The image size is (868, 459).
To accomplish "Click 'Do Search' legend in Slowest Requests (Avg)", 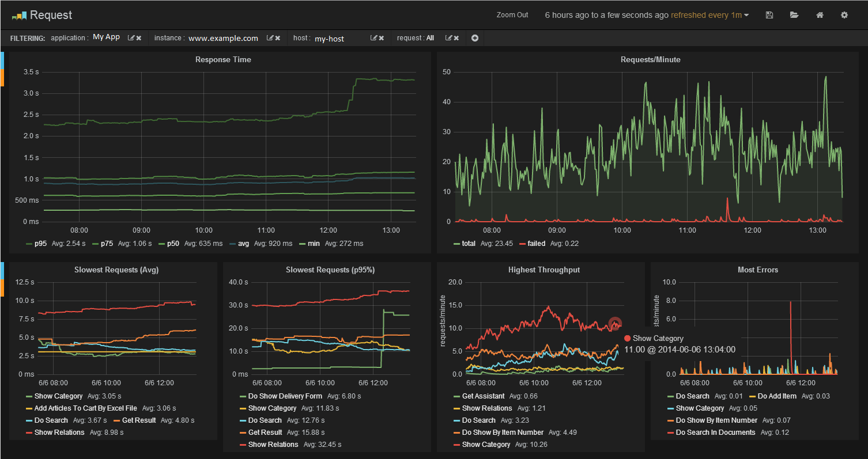I will pos(51,420).
